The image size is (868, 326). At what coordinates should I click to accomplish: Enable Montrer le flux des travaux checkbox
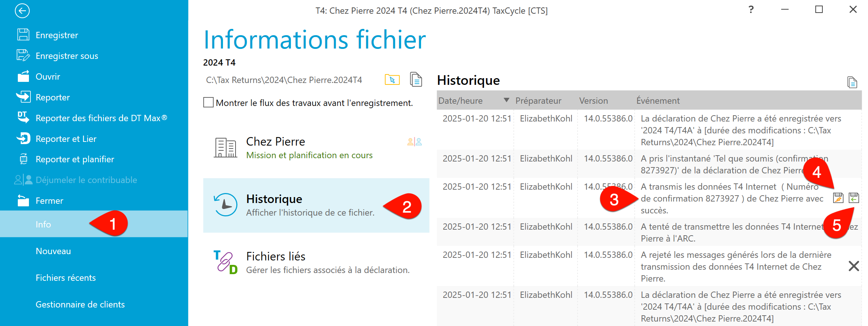click(x=208, y=102)
